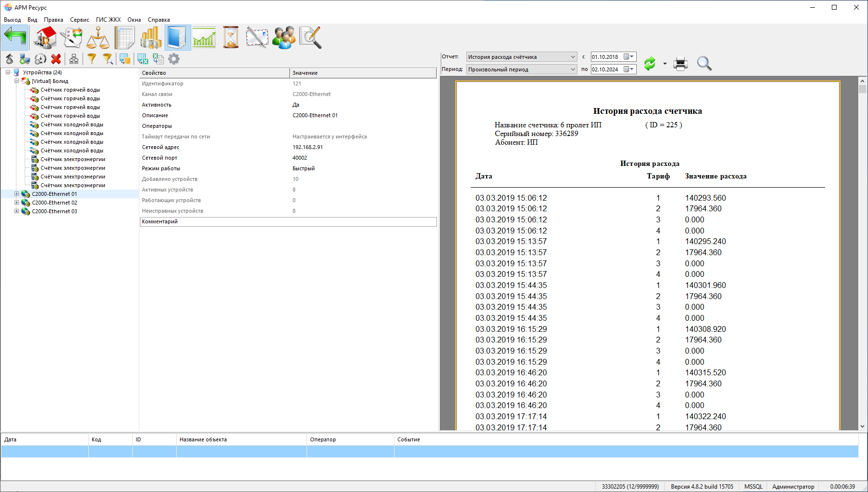Click the red X delete icon
The height and width of the screenshot is (492, 868).
coord(56,59)
